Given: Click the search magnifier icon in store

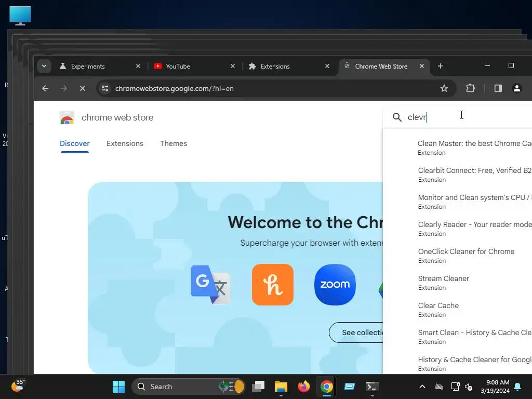Looking at the screenshot, I should (x=397, y=117).
